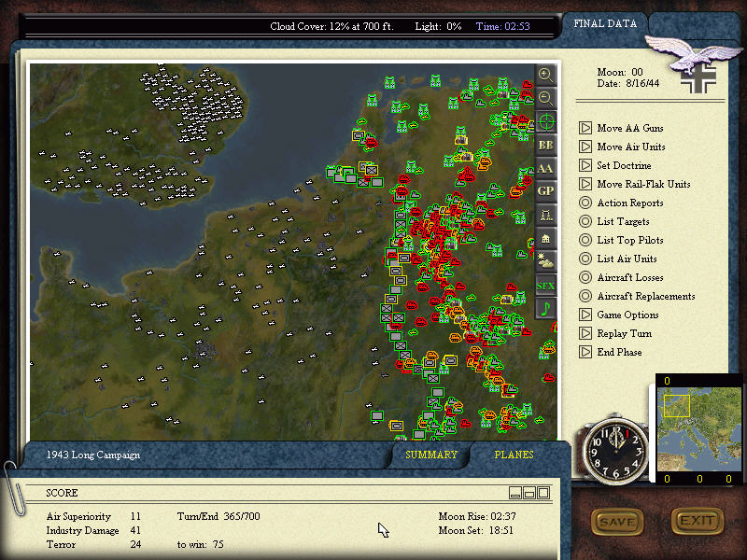Show the weather overlay icon
This screenshot has width=747, height=560.
point(546,262)
